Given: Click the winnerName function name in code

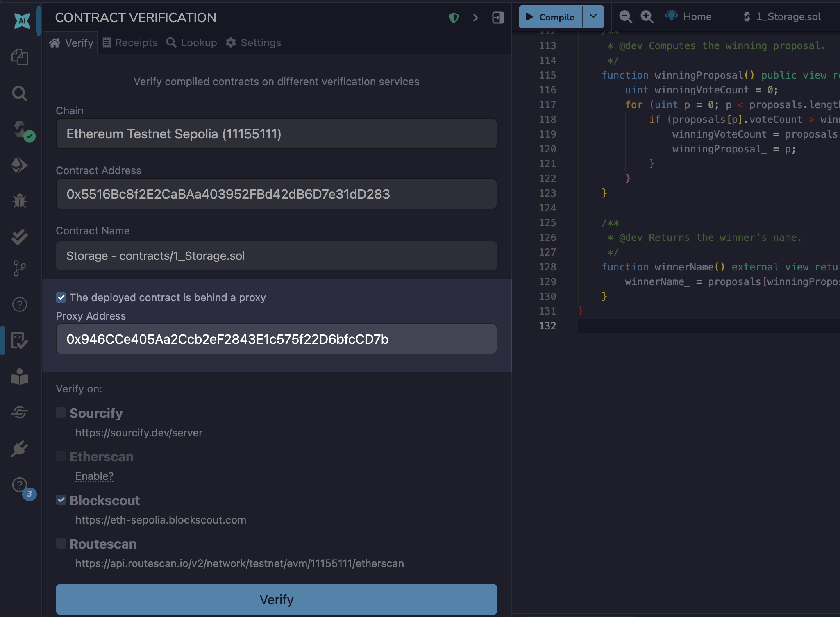Looking at the screenshot, I should click(684, 267).
